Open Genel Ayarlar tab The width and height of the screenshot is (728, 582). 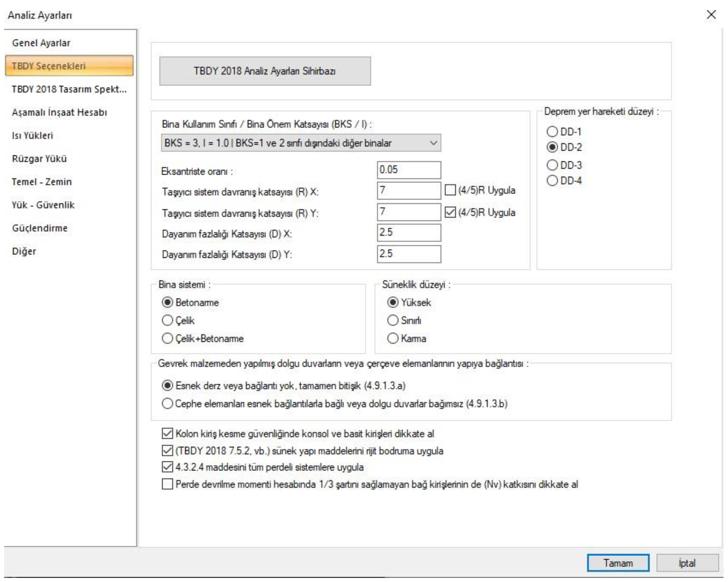[x=41, y=43]
